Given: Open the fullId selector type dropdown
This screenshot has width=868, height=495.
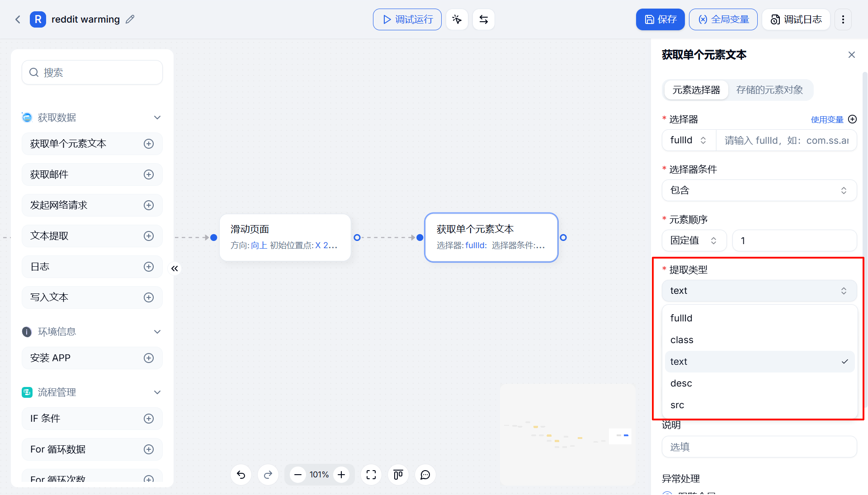Looking at the screenshot, I should [x=689, y=140].
